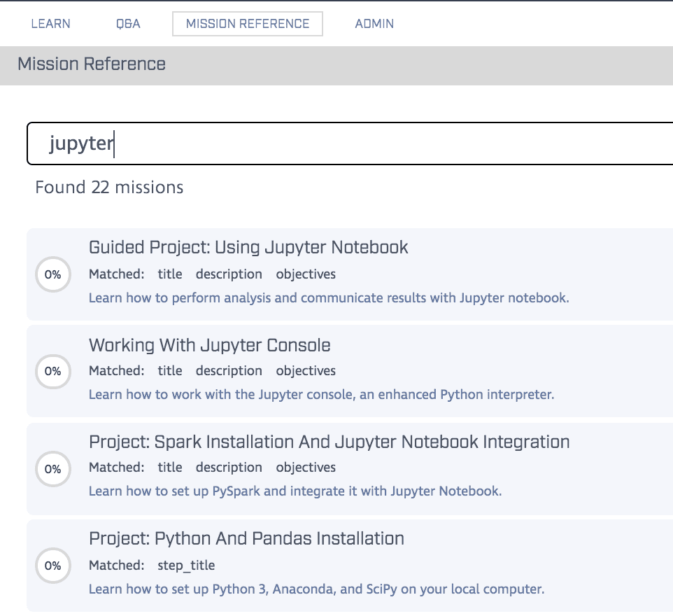Open "Working With Jupyter Console" mission title
The image size is (673, 616).
click(x=210, y=345)
